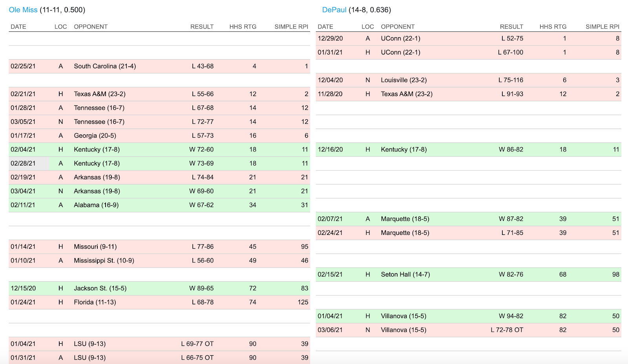Open the DePaul team link
Screen dimensions: 628x364
click(334, 10)
